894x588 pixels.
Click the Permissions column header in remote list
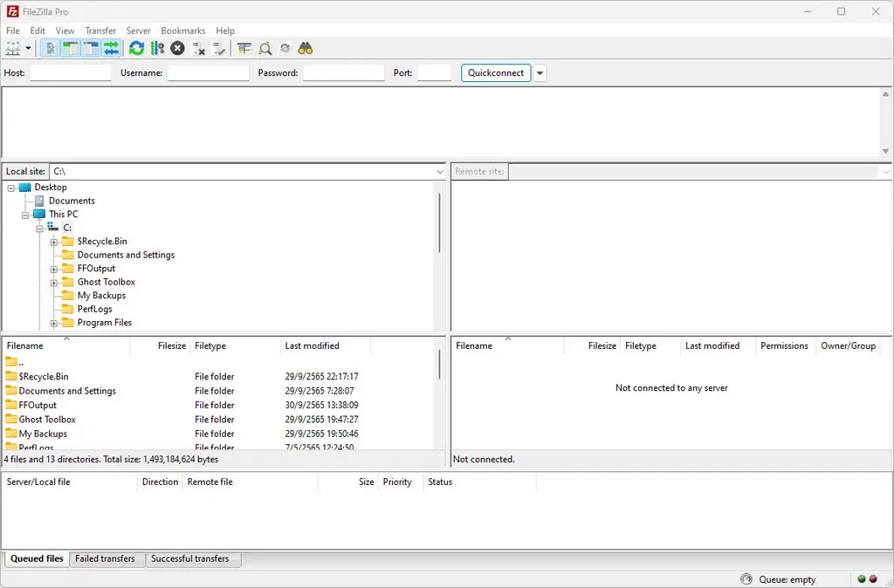coord(785,345)
